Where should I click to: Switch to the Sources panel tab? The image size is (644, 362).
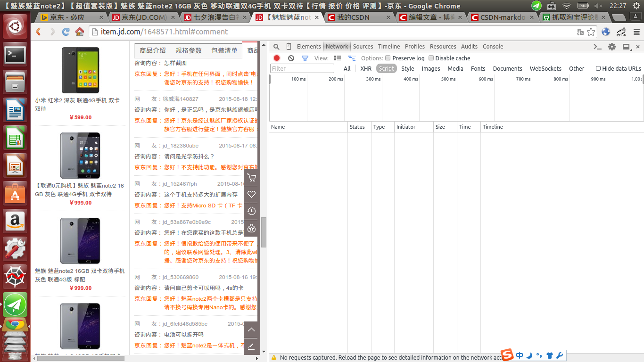(363, 47)
